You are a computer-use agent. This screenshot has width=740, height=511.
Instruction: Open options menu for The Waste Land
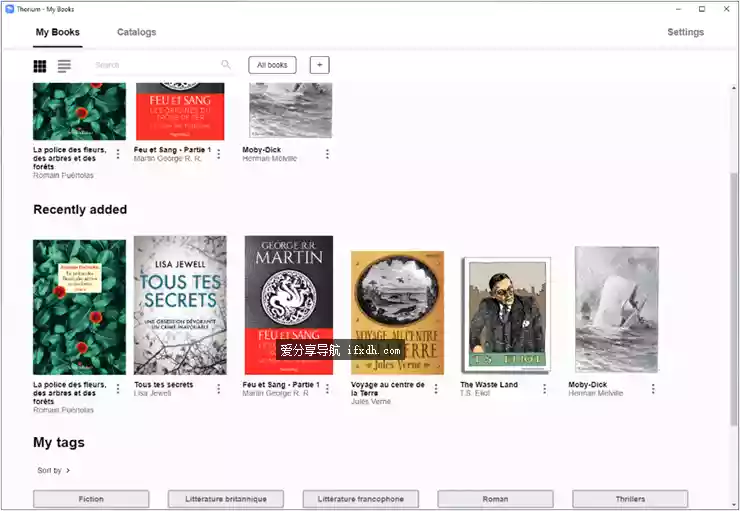pos(545,389)
